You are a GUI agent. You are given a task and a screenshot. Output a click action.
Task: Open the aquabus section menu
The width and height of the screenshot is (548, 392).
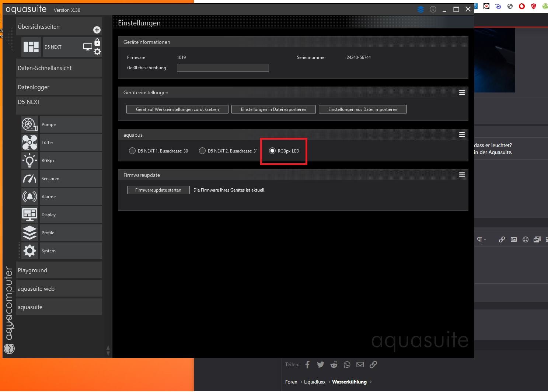(462, 135)
